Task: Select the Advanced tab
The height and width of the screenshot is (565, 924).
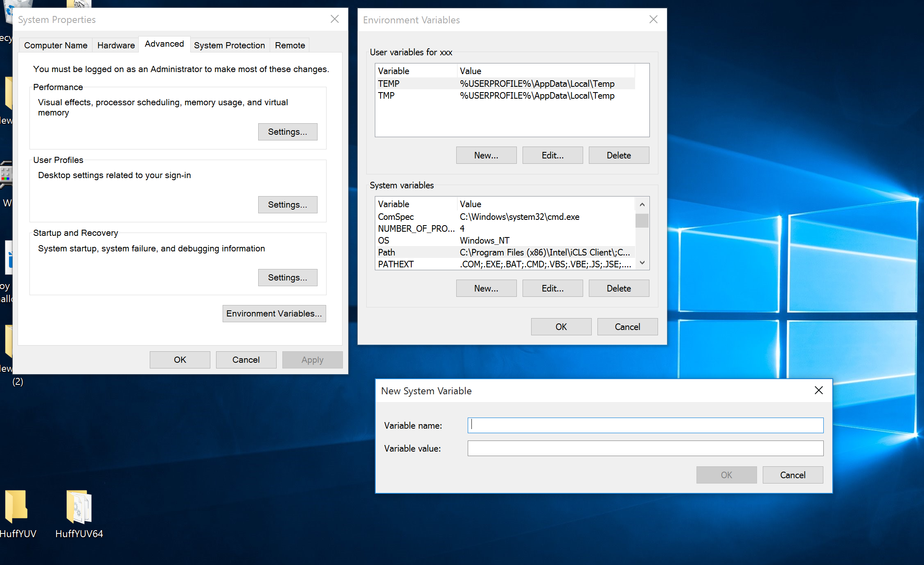Action: tap(164, 44)
